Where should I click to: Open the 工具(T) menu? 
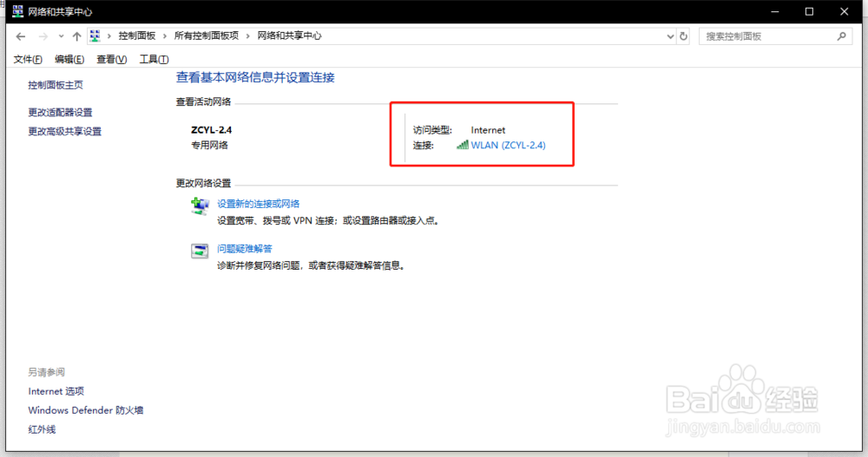tap(154, 59)
